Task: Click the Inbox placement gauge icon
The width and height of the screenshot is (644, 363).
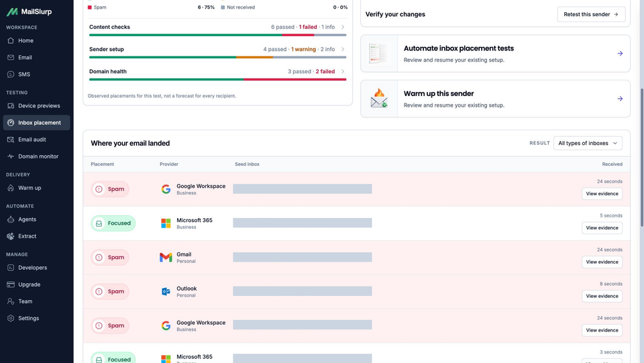Action: coord(11,123)
